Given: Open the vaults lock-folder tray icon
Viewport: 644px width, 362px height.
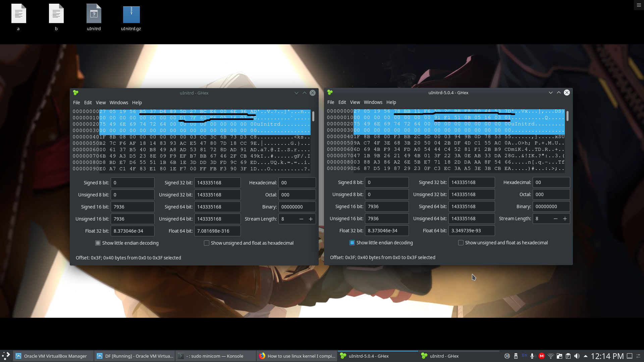Looking at the screenshot, I should 559,356.
